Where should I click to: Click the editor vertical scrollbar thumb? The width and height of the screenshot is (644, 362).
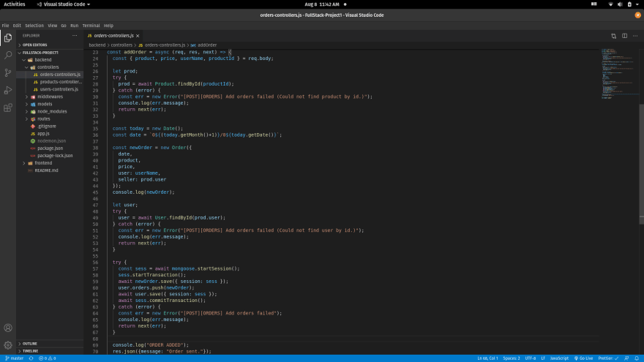tap(642, 163)
